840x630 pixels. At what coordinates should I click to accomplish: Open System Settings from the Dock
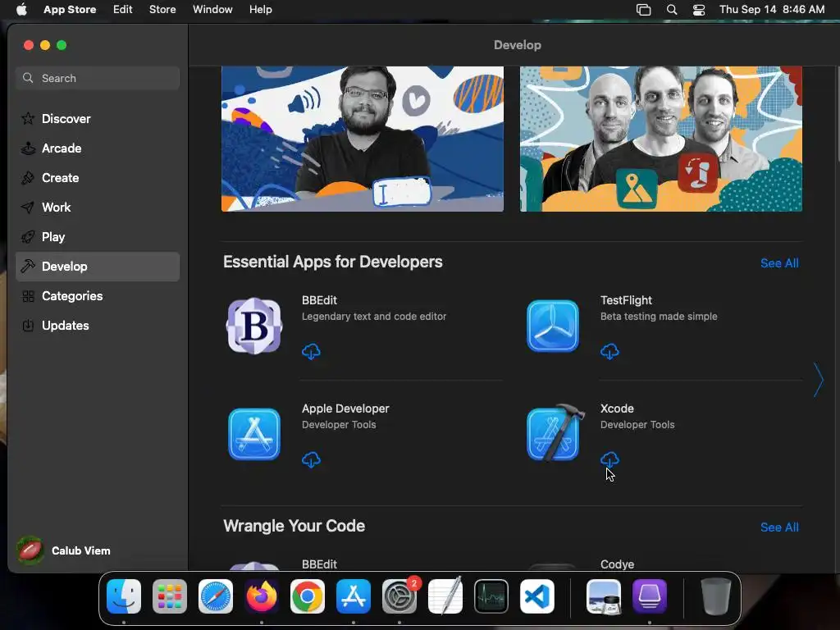399,596
